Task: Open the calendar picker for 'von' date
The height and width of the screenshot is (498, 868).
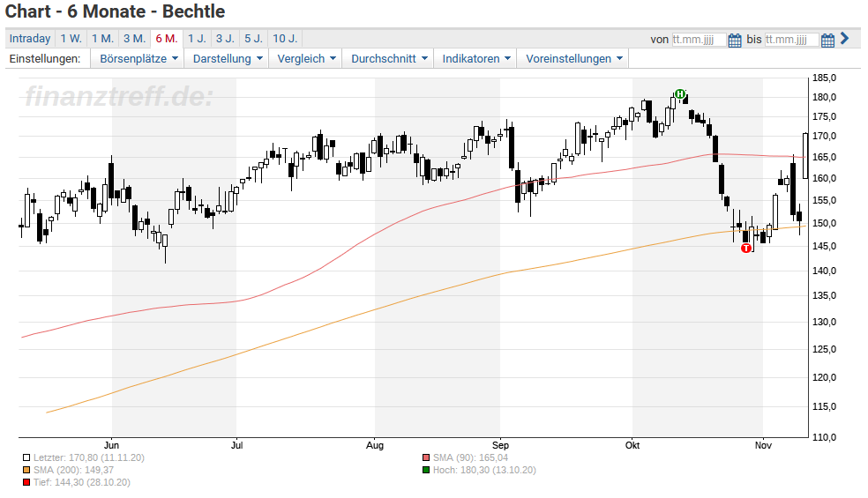Action: pos(735,41)
